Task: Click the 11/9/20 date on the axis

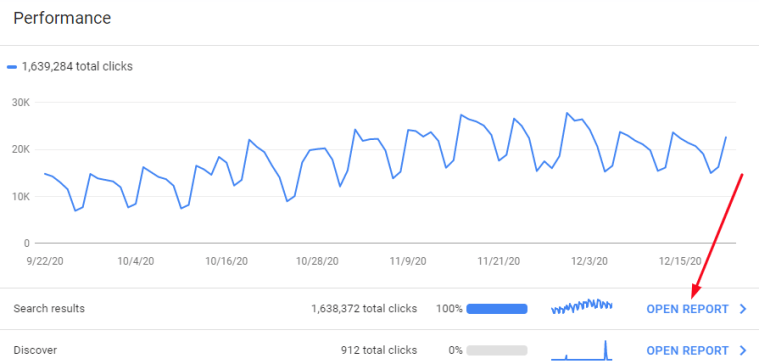Action: pyautogui.click(x=408, y=261)
